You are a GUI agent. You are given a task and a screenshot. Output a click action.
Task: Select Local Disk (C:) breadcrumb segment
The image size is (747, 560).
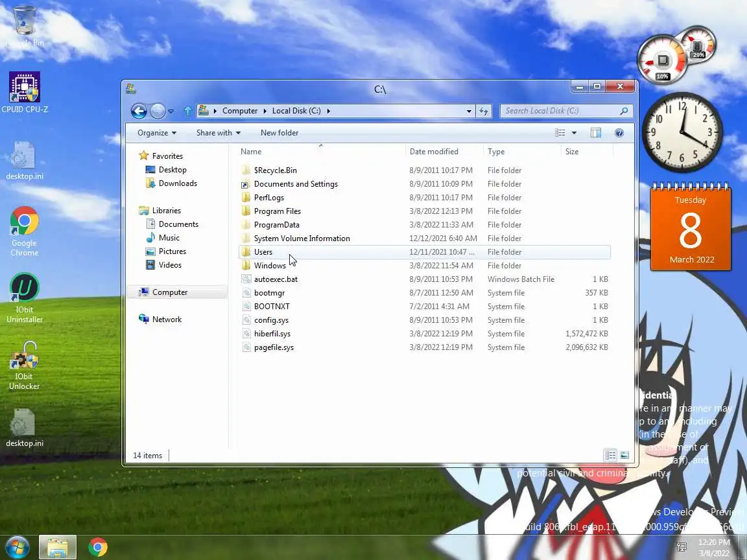point(296,111)
